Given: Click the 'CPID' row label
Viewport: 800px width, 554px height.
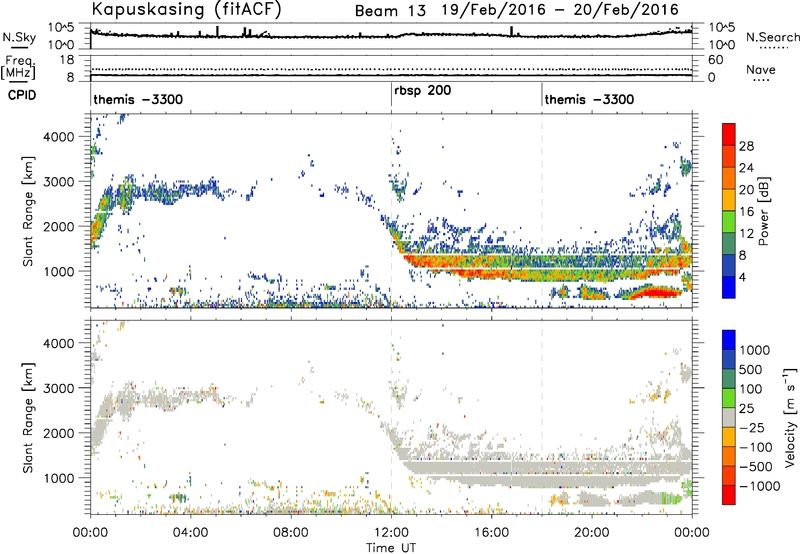Looking at the screenshot, I should pyautogui.click(x=22, y=95).
